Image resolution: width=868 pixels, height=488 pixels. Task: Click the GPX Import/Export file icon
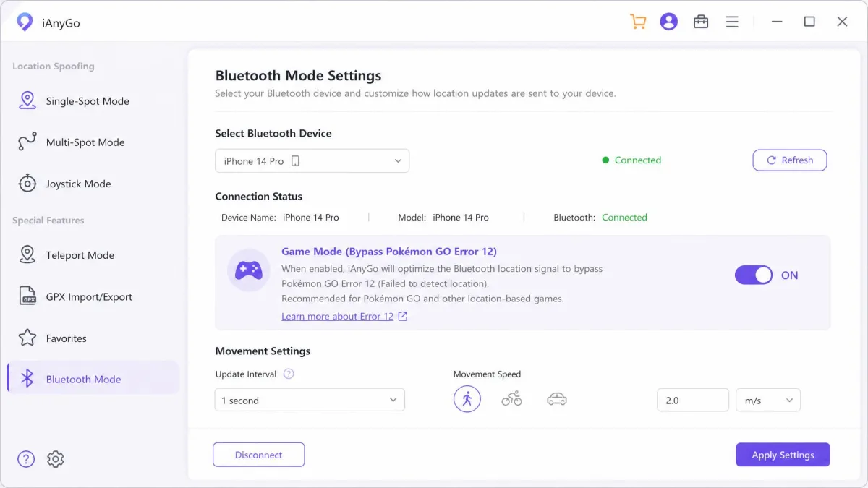pyautogui.click(x=28, y=296)
